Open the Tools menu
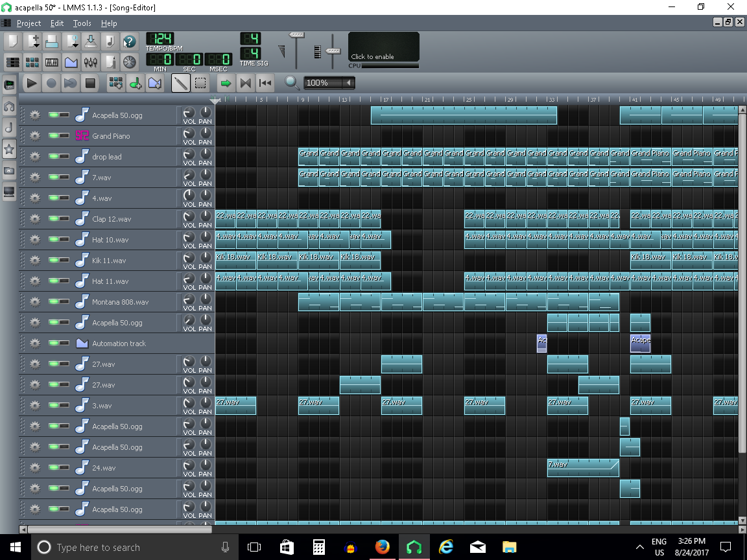 point(82,23)
